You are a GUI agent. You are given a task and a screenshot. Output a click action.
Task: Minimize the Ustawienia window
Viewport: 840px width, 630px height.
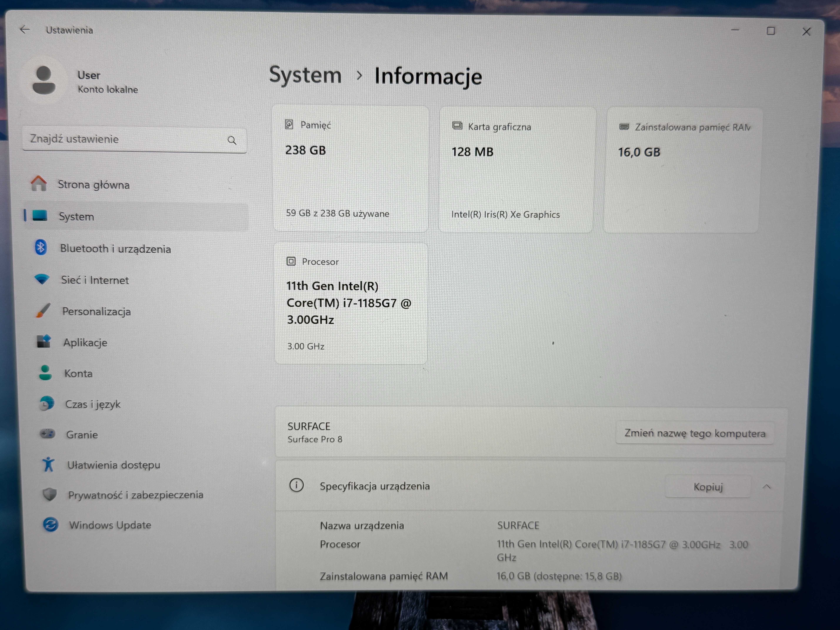[x=735, y=30]
